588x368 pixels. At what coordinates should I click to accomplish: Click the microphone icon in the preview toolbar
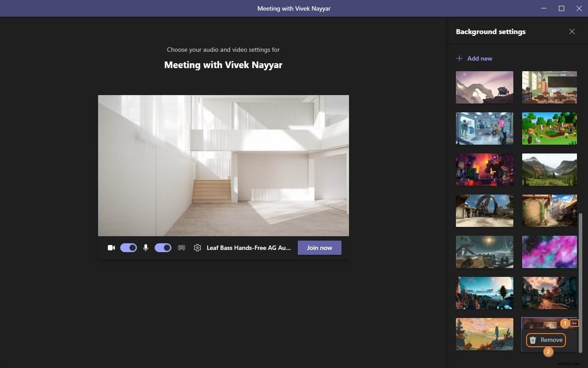coord(146,248)
